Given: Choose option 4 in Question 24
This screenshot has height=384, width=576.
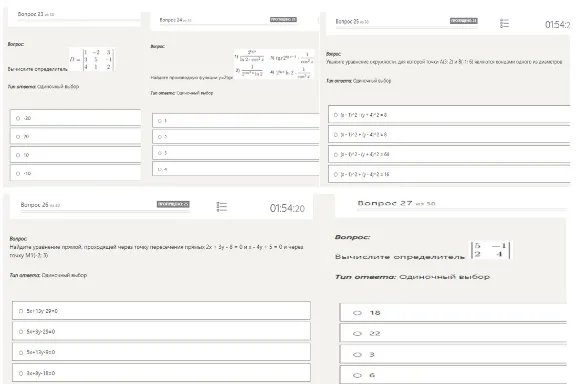Looking at the screenshot, I should click(235, 169).
